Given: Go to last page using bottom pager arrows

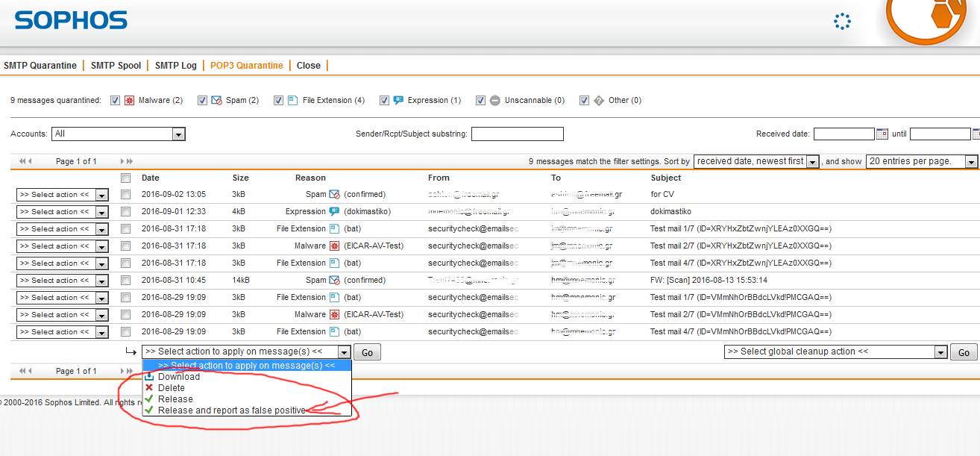Looking at the screenshot, I should tap(131, 371).
